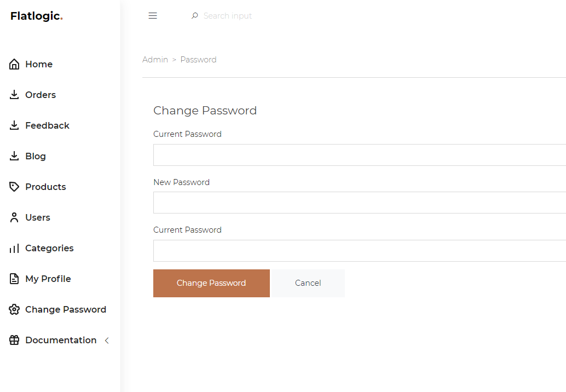
Task: Click the Change Password gear icon
Action: 14,309
